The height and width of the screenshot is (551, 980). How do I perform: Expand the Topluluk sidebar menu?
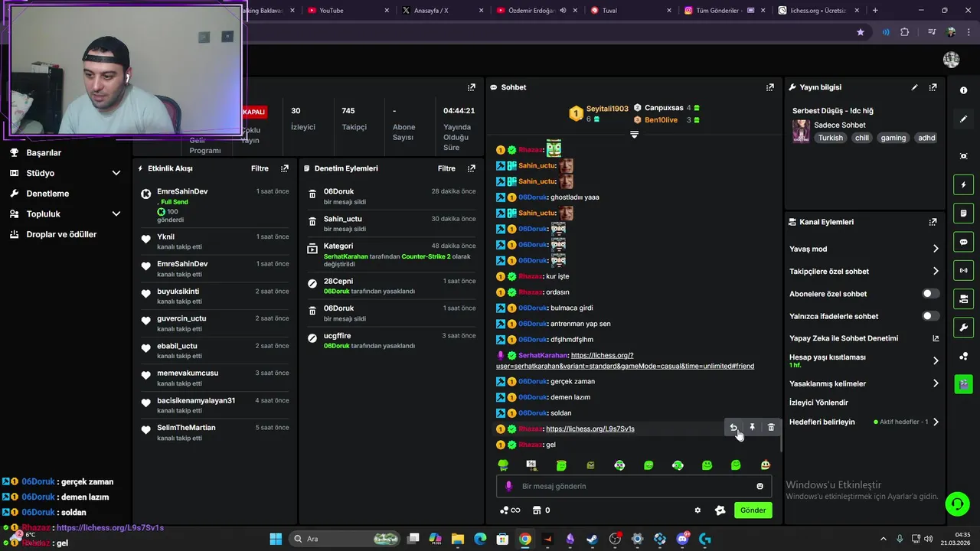coord(116,214)
